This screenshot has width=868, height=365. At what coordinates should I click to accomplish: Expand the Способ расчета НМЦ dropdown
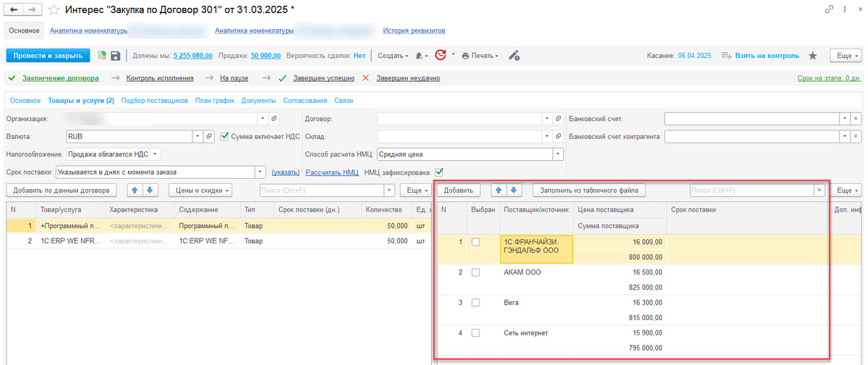(558, 154)
